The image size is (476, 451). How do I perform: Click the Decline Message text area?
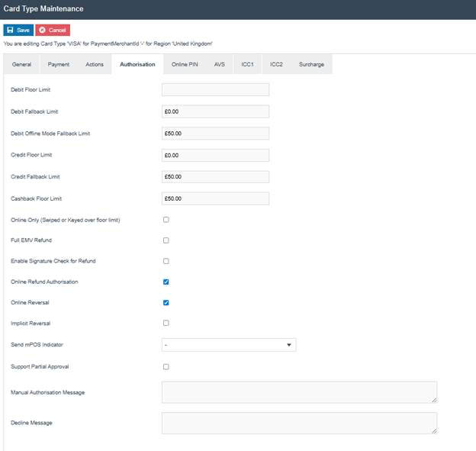[x=299, y=423]
